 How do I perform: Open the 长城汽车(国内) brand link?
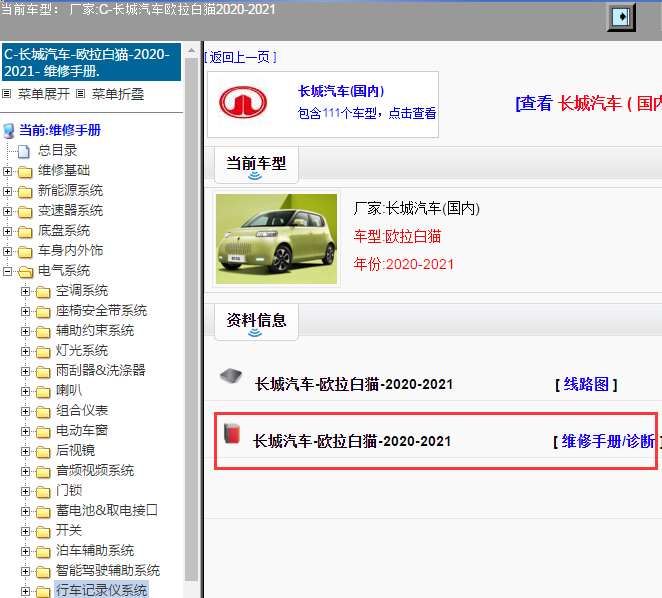(341, 91)
